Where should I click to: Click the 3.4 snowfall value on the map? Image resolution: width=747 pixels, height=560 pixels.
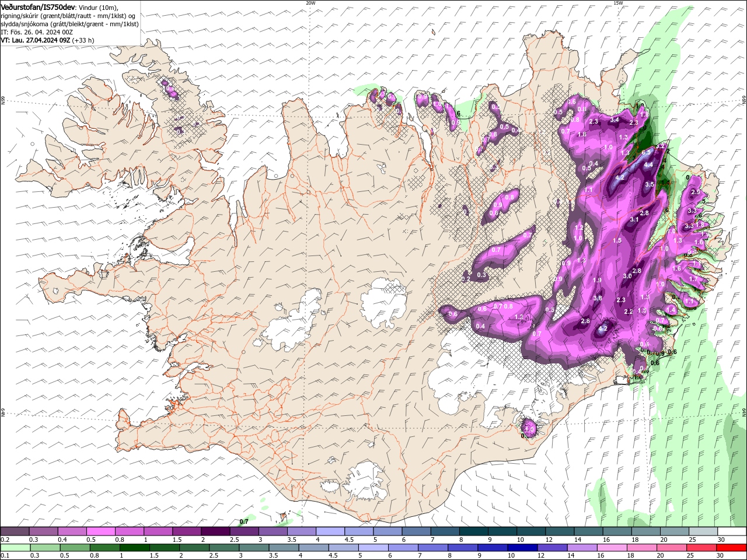click(614, 120)
